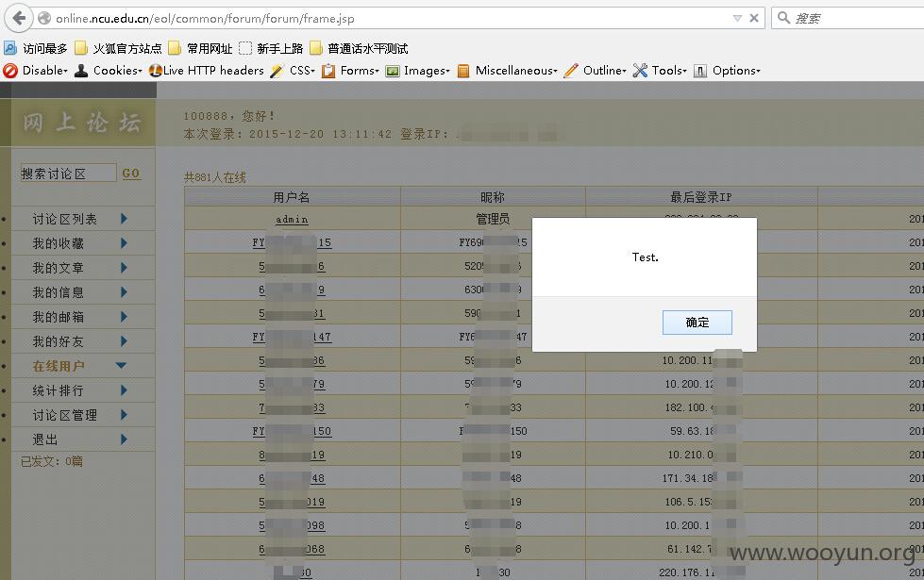
Task: Open 我的信息 in the sidebar
Action: click(x=58, y=292)
